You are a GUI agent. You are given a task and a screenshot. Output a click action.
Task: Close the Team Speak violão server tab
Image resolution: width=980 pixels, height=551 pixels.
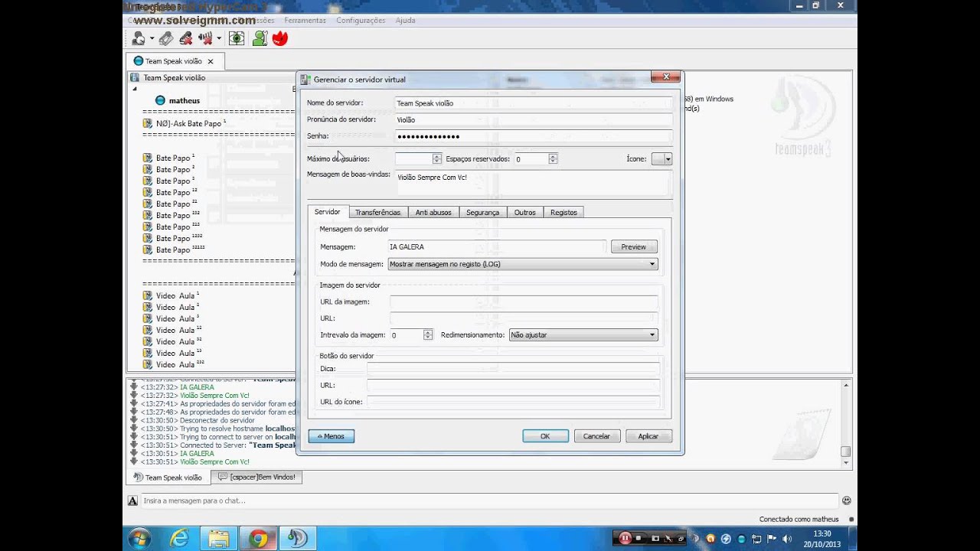[211, 61]
